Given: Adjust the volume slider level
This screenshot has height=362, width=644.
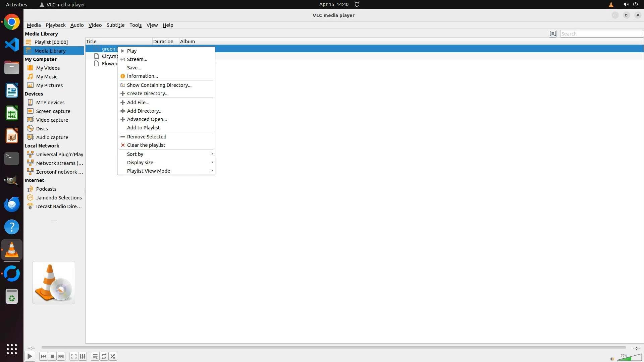Looking at the screenshot, I should (x=629, y=358).
